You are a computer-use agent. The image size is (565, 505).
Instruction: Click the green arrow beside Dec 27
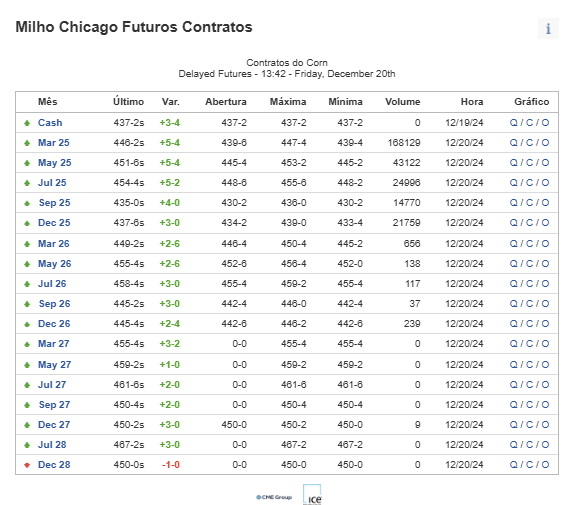(x=27, y=425)
